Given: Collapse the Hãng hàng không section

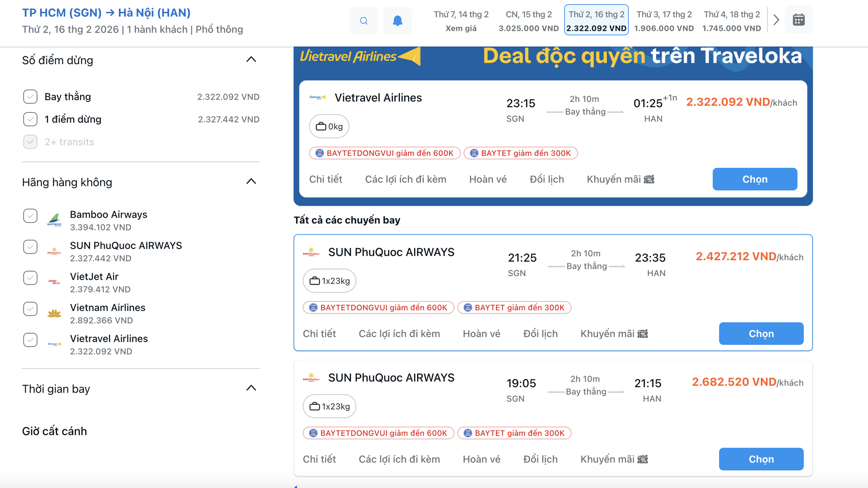Looking at the screenshot, I should (x=251, y=182).
